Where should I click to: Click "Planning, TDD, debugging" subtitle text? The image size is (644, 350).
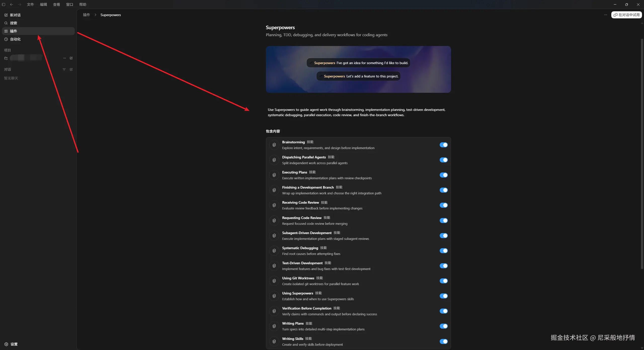coord(327,35)
